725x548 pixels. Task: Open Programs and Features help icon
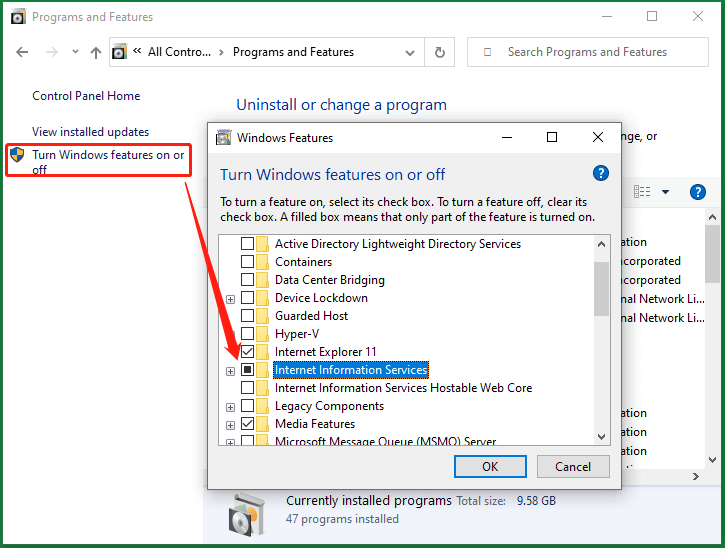[698, 191]
